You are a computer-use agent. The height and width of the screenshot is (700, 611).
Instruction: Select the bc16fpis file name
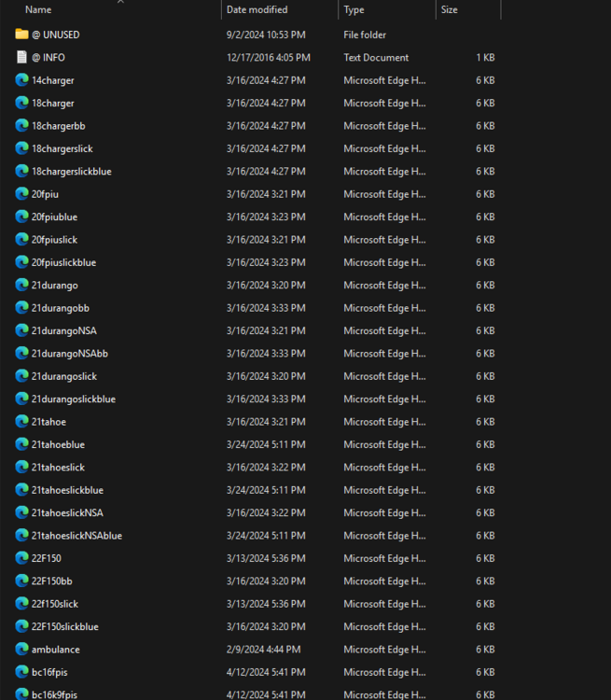pos(49,672)
